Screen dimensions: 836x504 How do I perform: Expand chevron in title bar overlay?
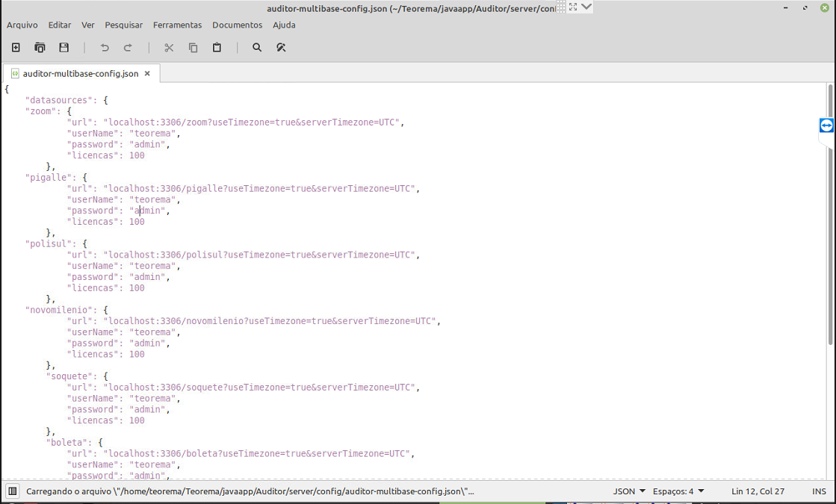pos(586,7)
